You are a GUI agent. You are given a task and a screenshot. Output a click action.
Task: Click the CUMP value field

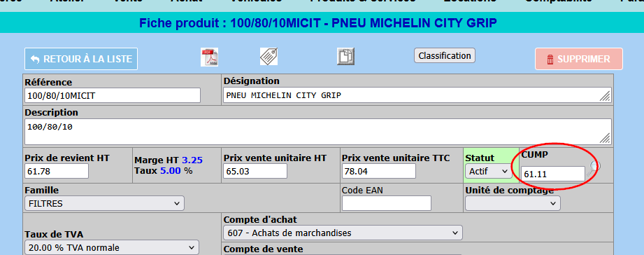click(553, 174)
